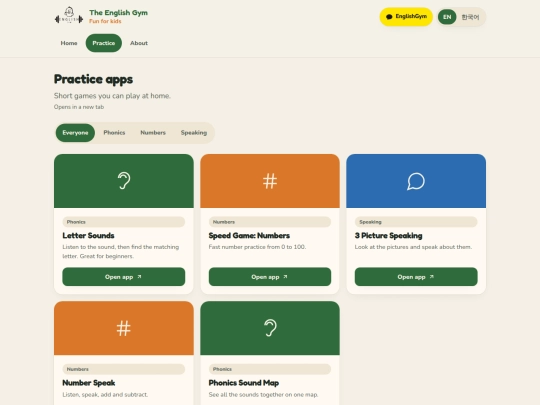Click the speech bubble icon on 3 Picture Speaking card
The width and height of the screenshot is (540, 405).
[x=416, y=181]
